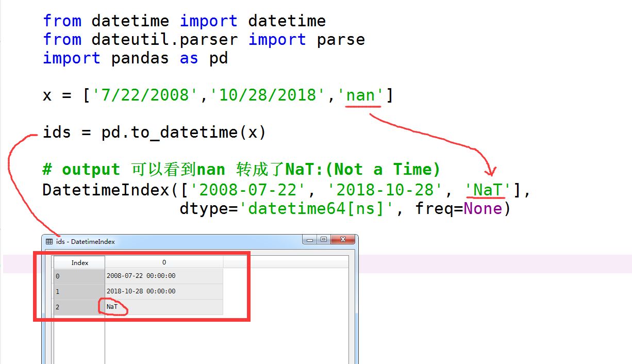The height and width of the screenshot is (364, 632).
Task: Click the underlined 'nan' string in the list x
Action: [362, 95]
